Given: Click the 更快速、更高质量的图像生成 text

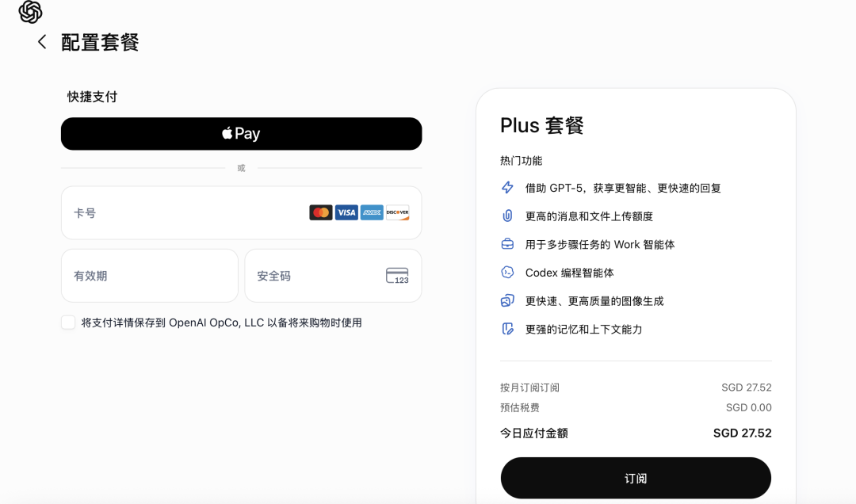Looking at the screenshot, I should coord(594,301).
